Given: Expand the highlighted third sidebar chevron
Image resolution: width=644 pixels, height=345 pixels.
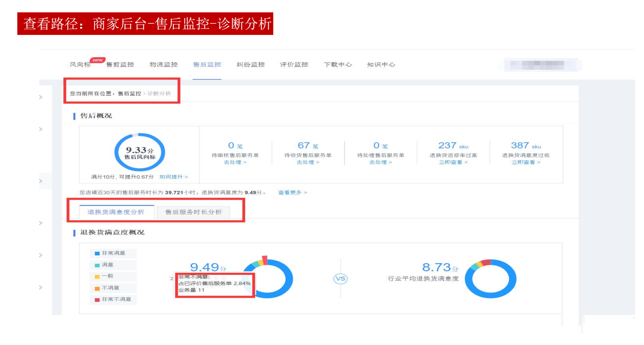Looking at the screenshot, I should (41, 181).
